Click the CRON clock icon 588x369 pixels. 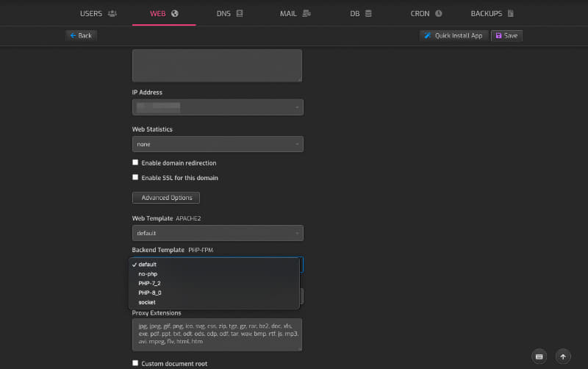pyautogui.click(x=438, y=13)
